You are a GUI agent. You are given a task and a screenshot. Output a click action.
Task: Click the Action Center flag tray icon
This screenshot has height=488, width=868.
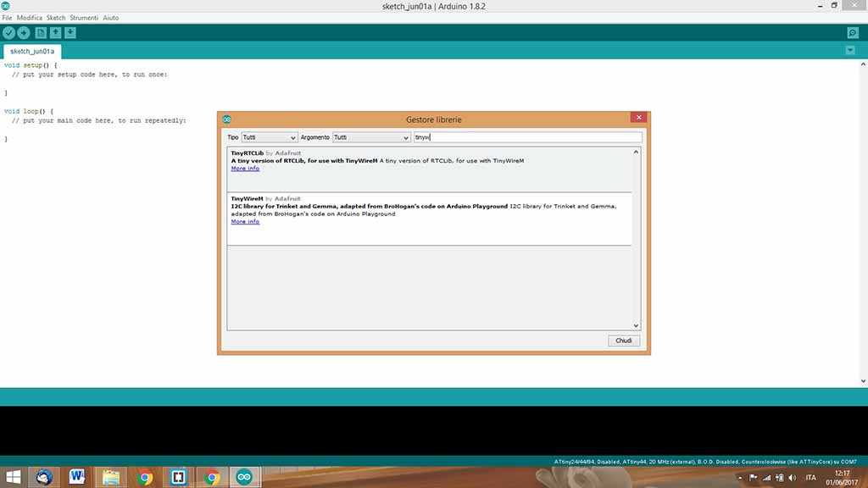pyautogui.click(x=754, y=478)
